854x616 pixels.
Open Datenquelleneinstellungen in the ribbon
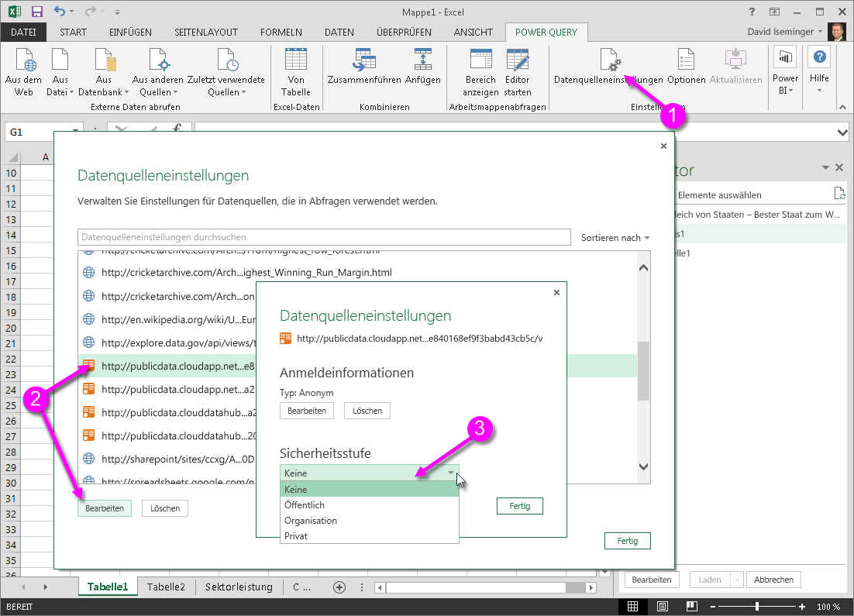[608, 65]
